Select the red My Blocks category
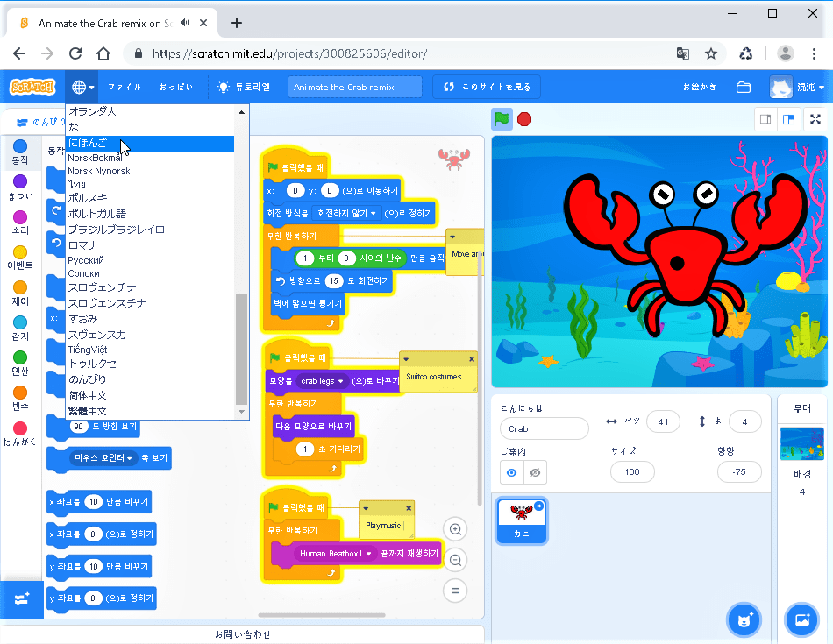The width and height of the screenshot is (833, 644). [20, 434]
